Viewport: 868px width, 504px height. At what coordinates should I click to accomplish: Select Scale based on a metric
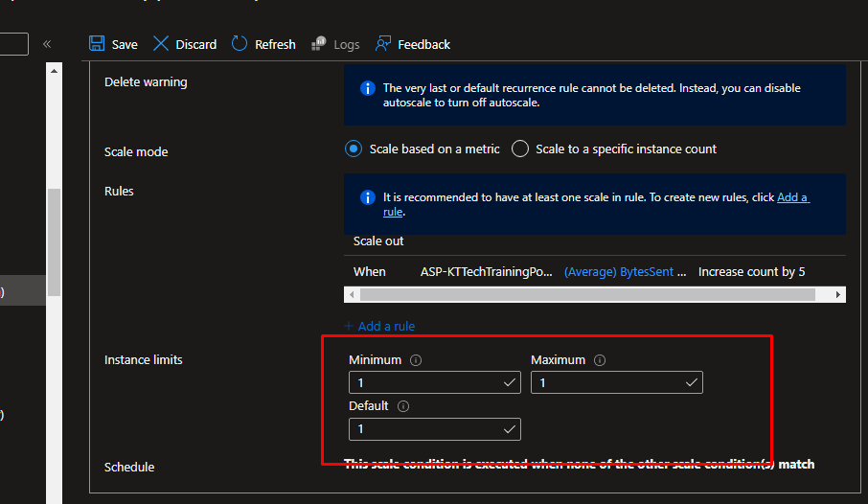tap(354, 149)
